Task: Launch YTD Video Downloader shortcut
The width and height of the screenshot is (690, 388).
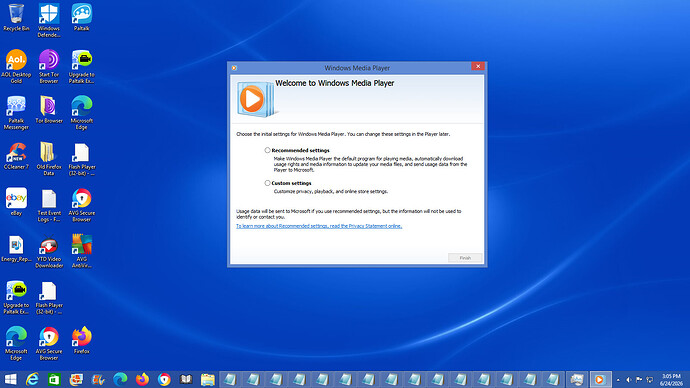Action: pos(49,251)
